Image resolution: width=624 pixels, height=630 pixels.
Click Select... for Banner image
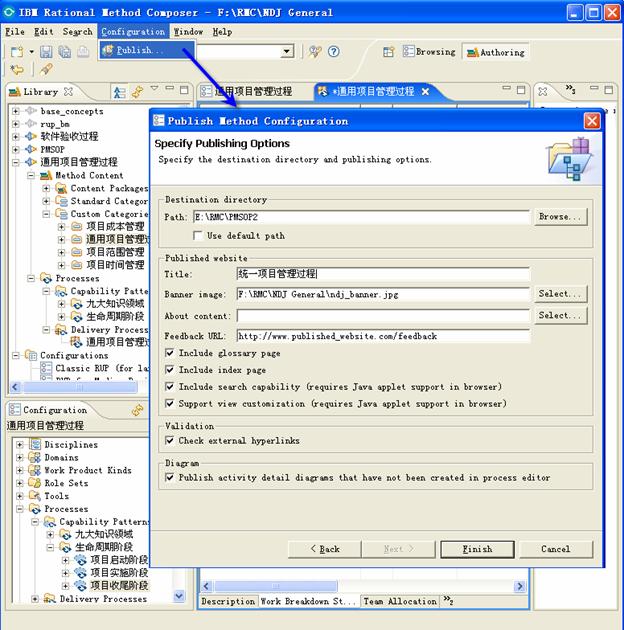coord(561,294)
